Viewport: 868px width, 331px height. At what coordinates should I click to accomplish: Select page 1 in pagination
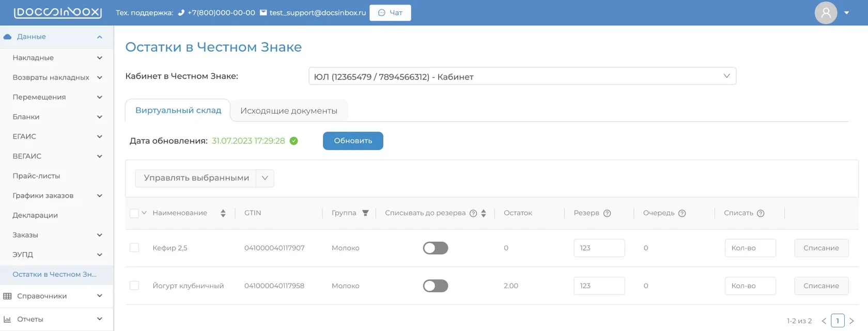point(838,321)
